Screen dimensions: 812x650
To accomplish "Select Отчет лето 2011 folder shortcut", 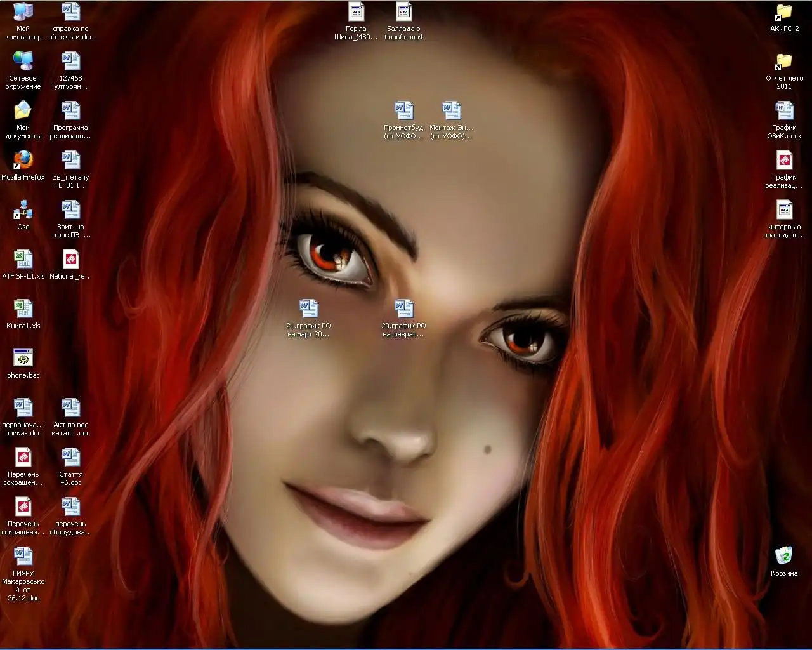I will tap(784, 70).
